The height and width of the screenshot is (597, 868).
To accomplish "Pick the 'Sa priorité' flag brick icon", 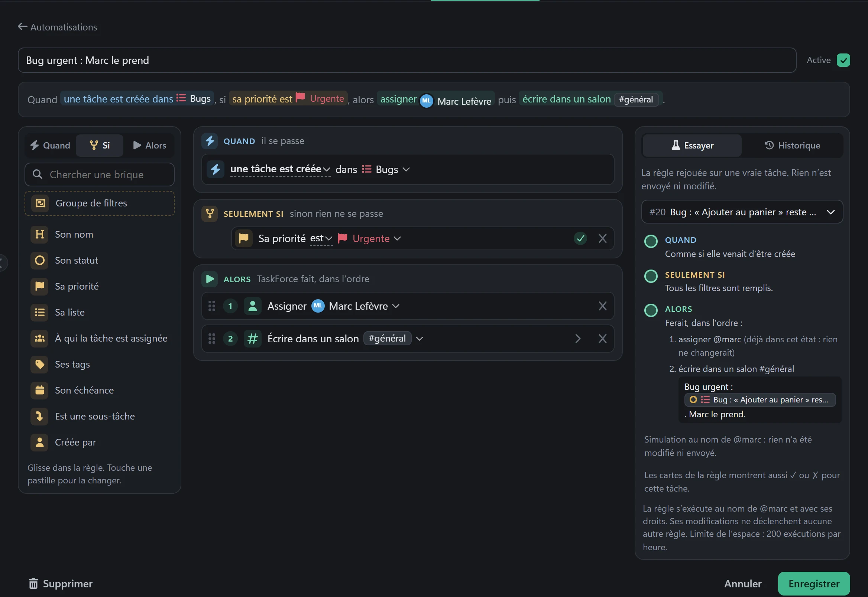I will [x=39, y=287].
